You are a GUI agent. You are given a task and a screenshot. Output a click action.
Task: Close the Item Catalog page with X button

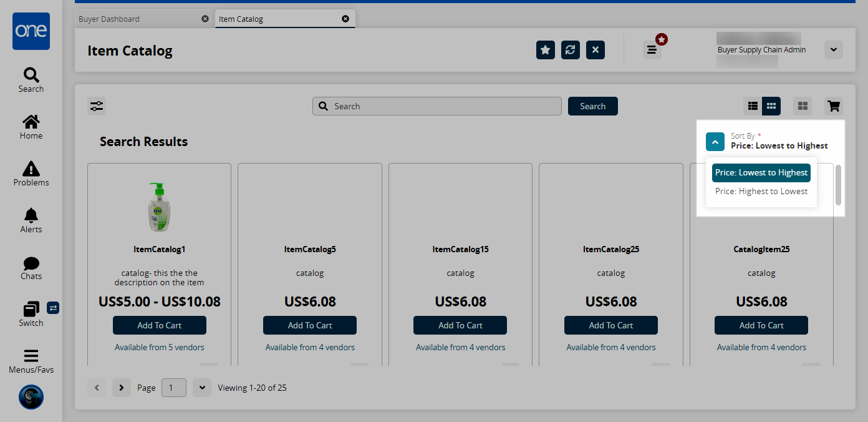[x=596, y=50]
